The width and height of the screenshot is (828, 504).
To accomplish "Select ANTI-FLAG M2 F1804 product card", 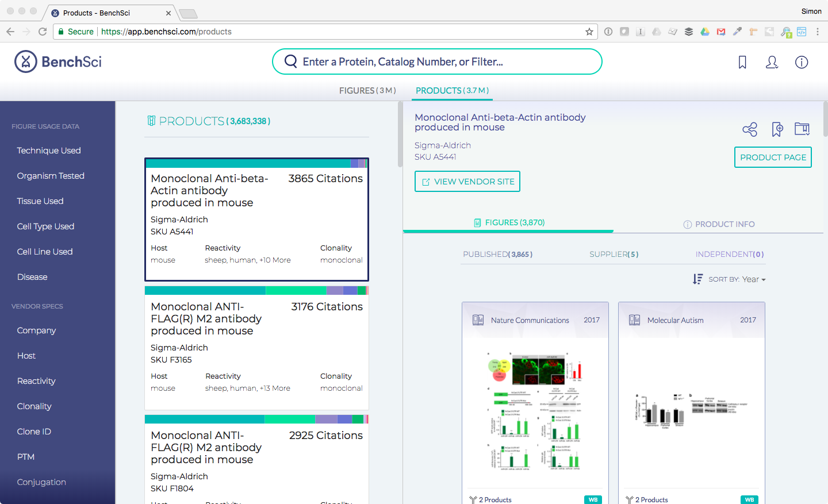I will (256, 460).
